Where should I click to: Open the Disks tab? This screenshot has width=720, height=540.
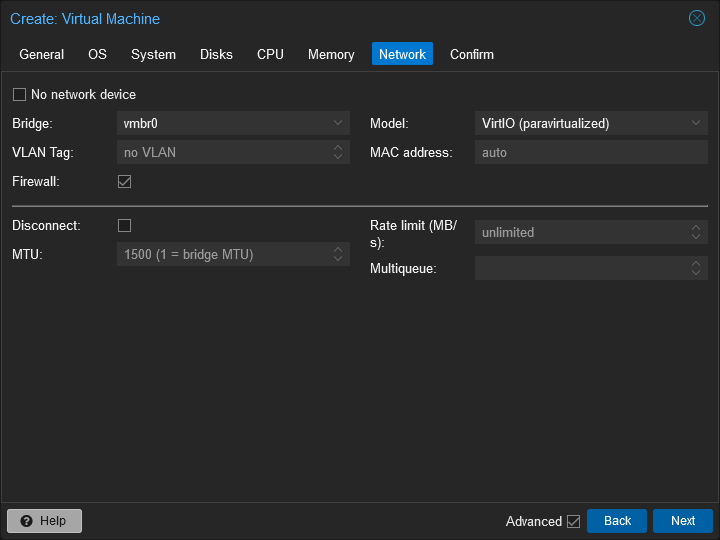pyautogui.click(x=216, y=54)
